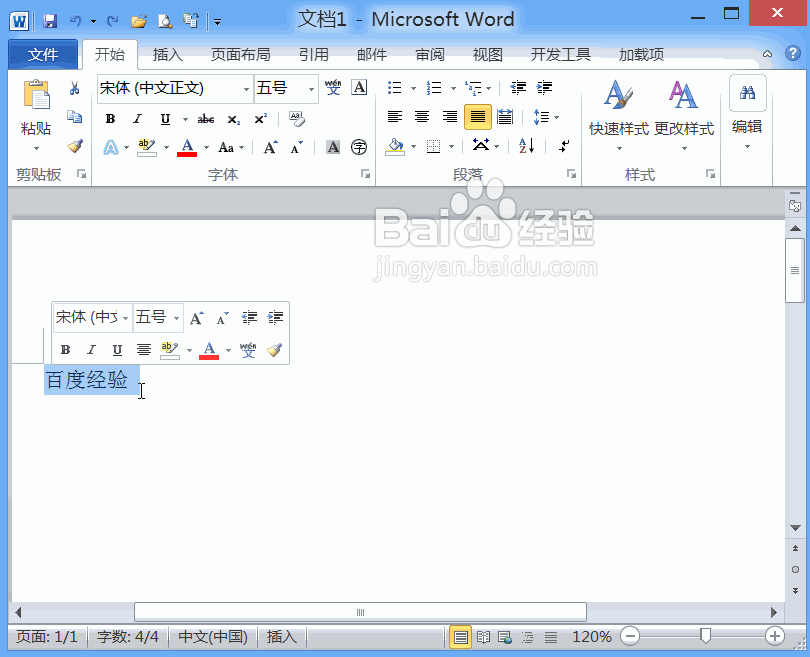Toggle italic formatting in the ribbon
This screenshot has height=657, width=810.
[136, 118]
